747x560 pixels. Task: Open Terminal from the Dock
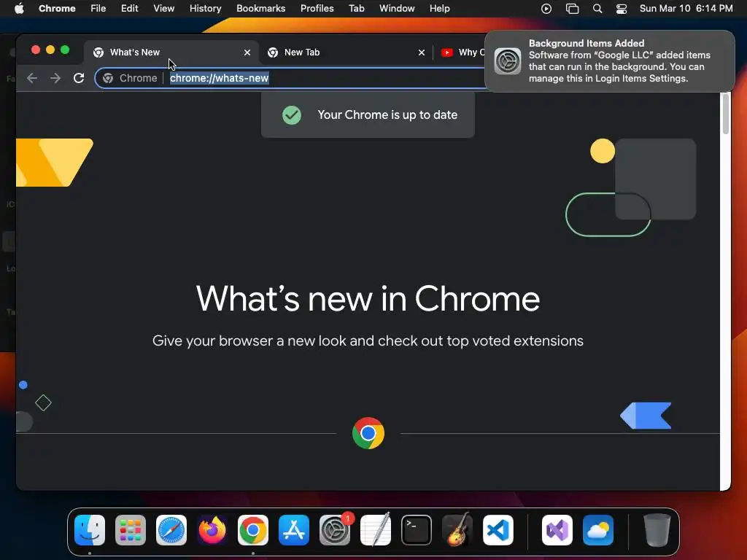(417, 530)
